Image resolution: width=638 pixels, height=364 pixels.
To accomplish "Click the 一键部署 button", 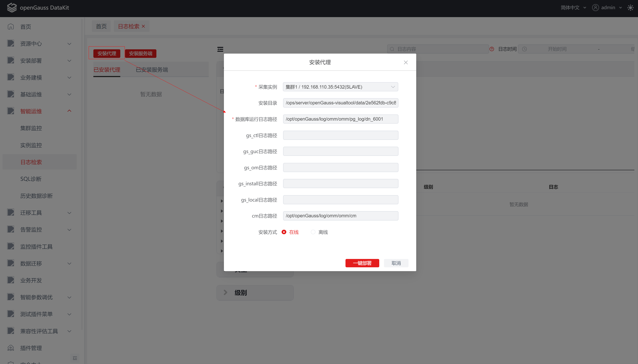I will pos(362,263).
